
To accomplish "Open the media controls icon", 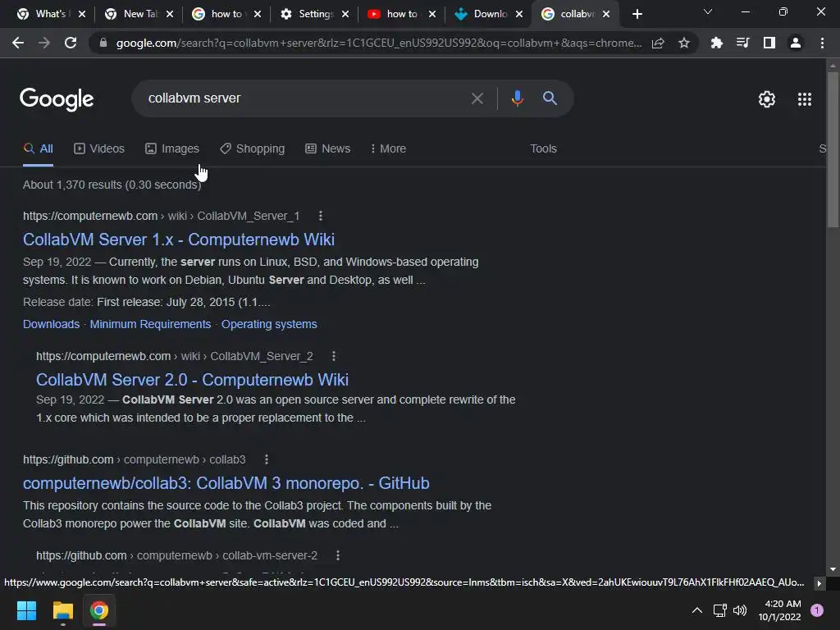I will point(742,43).
